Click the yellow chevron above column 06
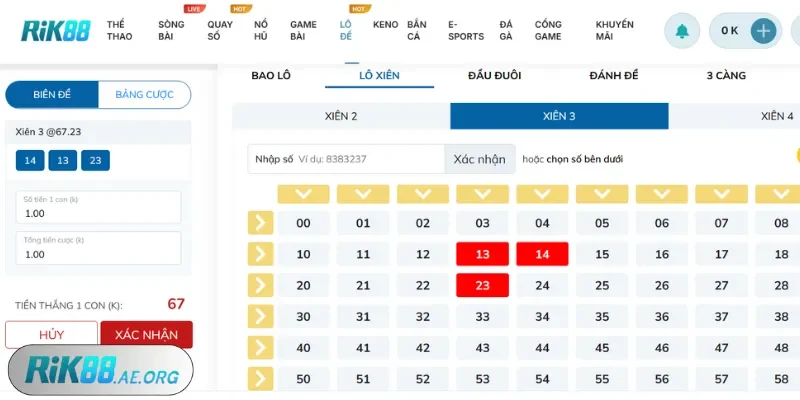The width and height of the screenshot is (800, 400). [x=661, y=194]
